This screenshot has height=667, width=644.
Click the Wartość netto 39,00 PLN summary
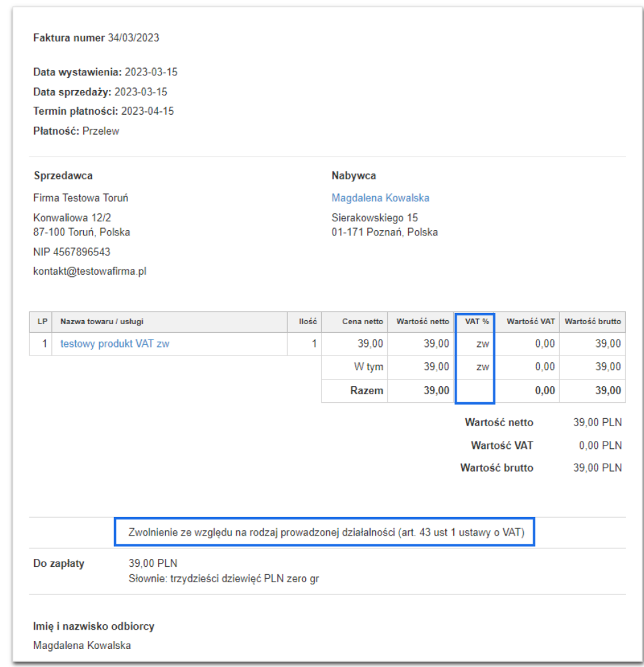point(597,422)
